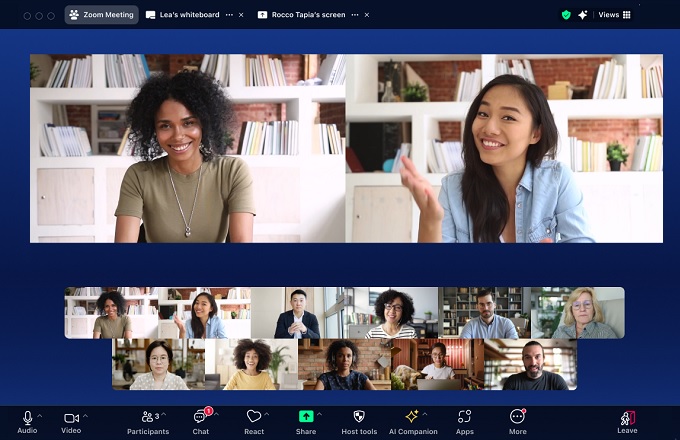Select thumbnail of woman with laptop
The width and height of the screenshot is (680, 440).
[438, 364]
